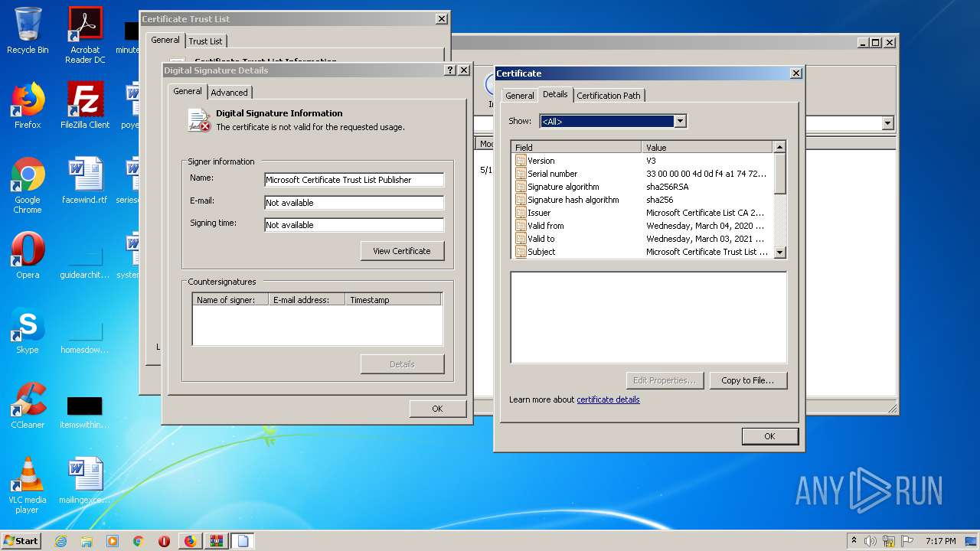
Task: Switch to Advanced tab in Signature Details
Action: point(229,93)
